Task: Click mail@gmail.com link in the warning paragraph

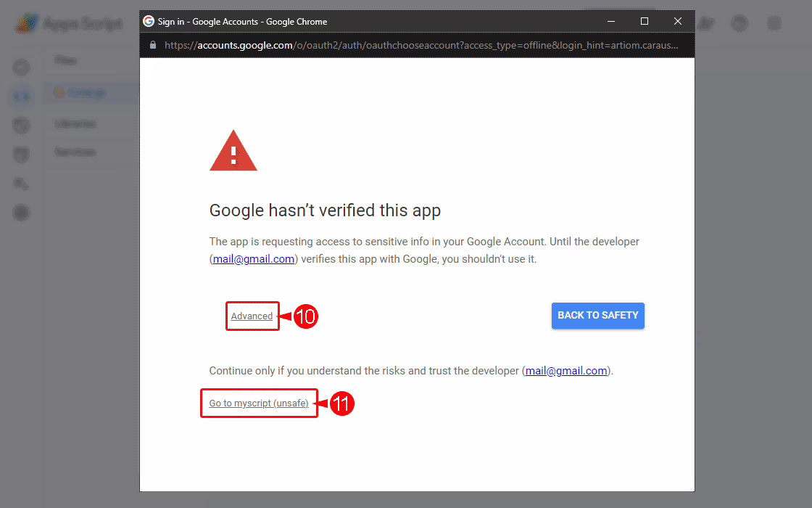Action: tap(254, 259)
